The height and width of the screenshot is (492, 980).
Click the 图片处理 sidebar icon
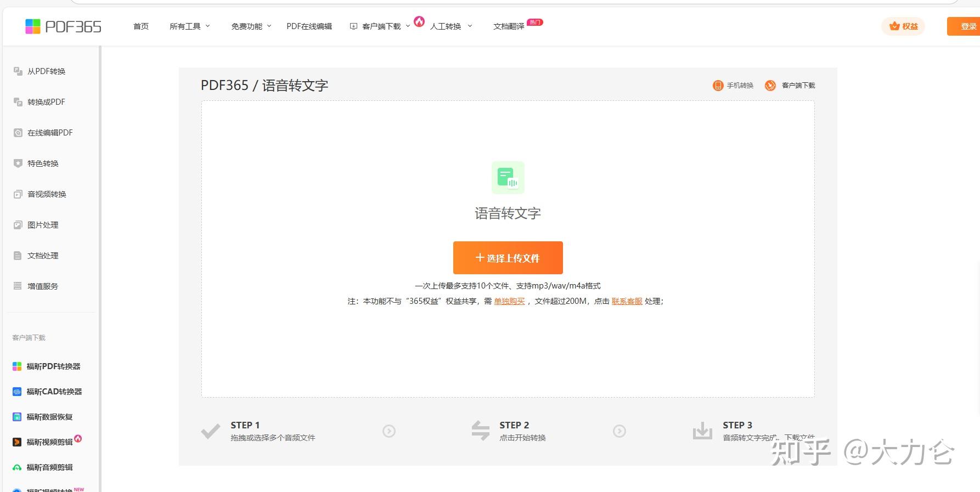(x=18, y=225)
